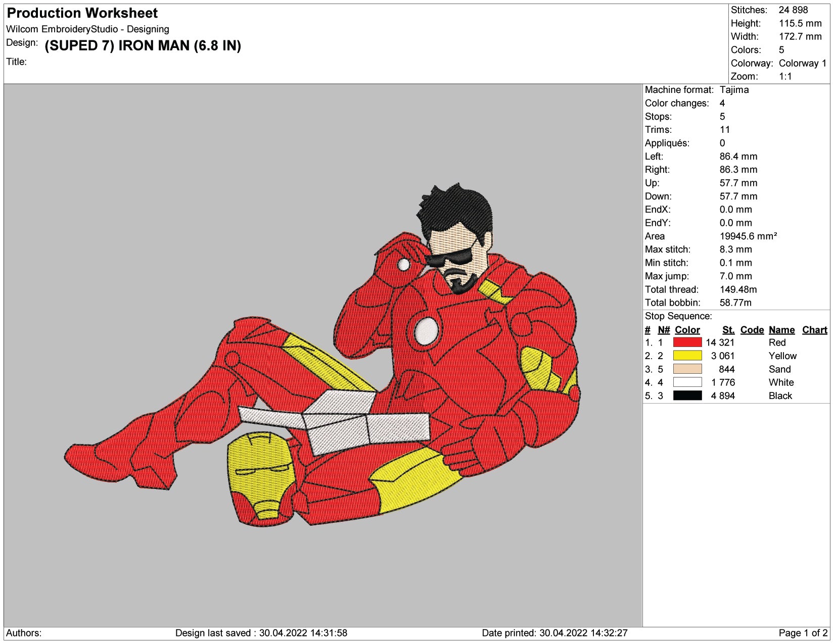This screenshot has width=834, height=644.
Task: Click the 'N#' column header
Action: (x=664, y=330)
